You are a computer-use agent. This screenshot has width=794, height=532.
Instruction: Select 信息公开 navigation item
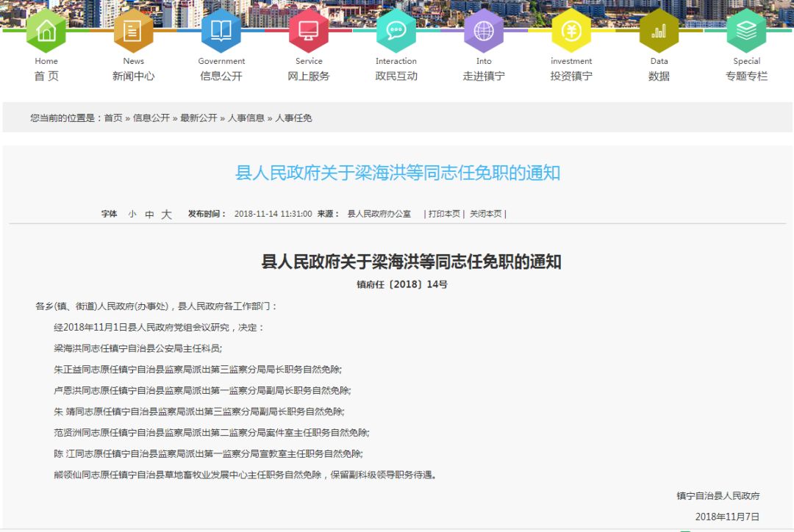tap(221, 76)
